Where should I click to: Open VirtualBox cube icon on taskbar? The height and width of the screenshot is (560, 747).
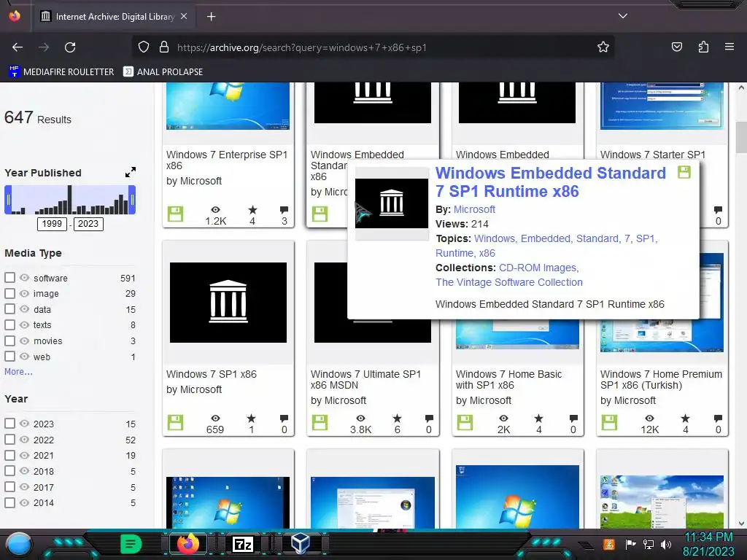pyautogui.click(x=300, y=544)
